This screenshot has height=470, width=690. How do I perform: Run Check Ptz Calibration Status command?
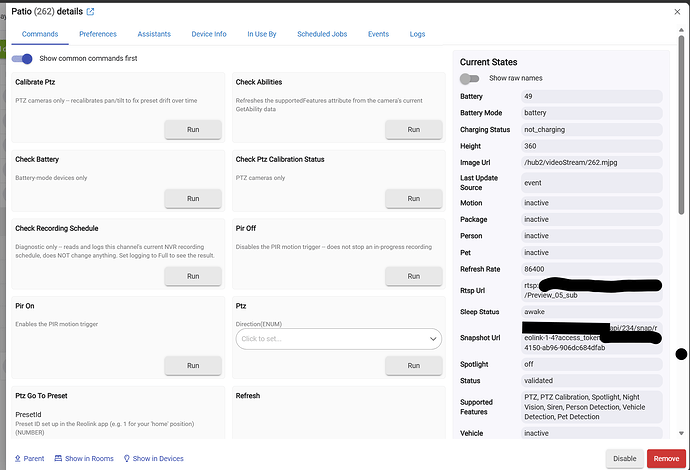414,199
